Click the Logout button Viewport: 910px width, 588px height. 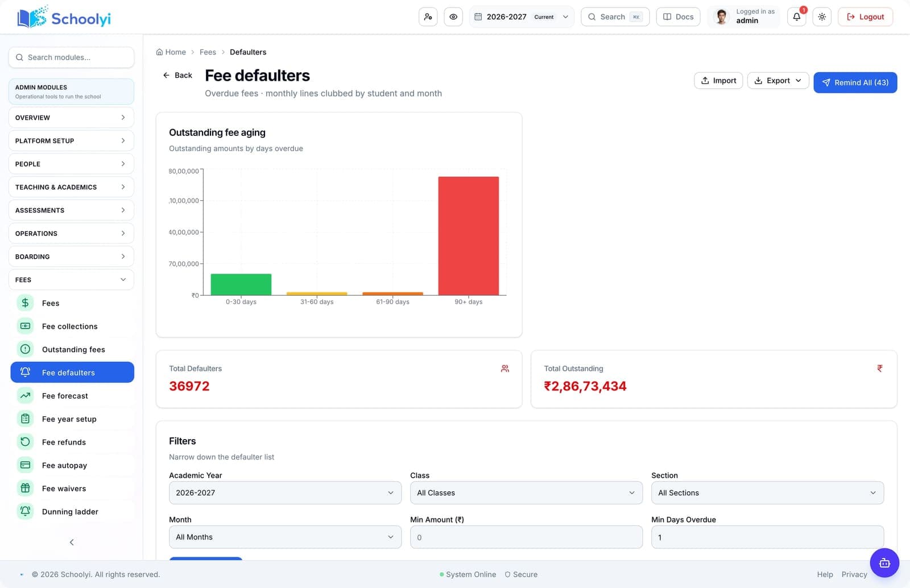tap(865, 16)
